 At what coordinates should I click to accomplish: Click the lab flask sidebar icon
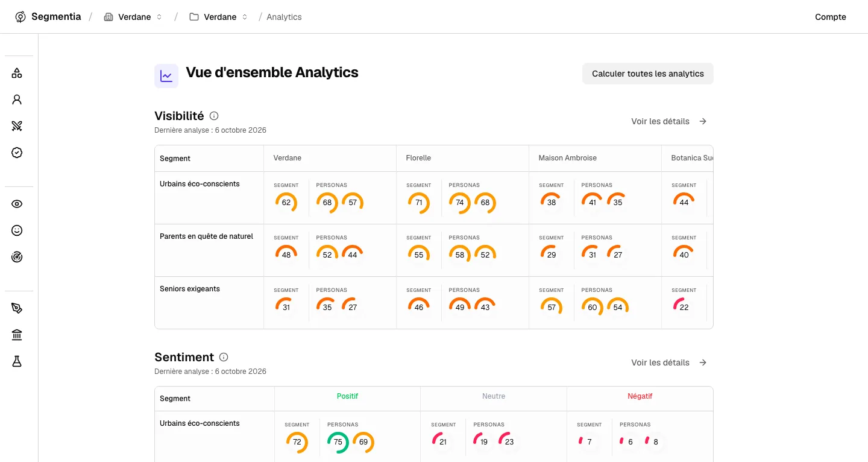(x=17, y=361)
